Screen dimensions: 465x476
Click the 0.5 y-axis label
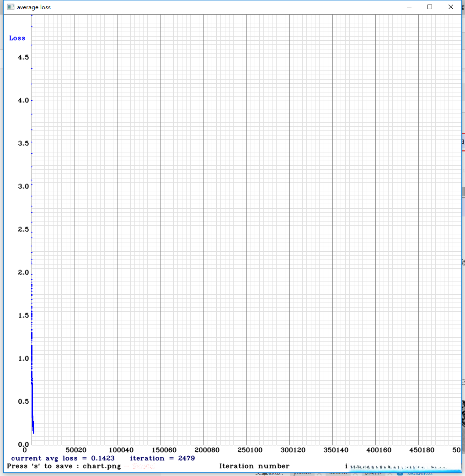23,402
